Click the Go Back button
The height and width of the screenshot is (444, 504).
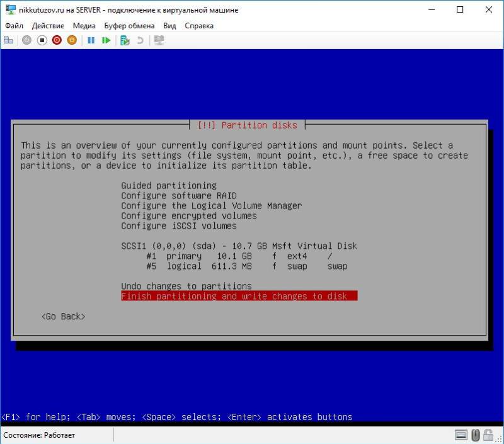coord(63,317)
